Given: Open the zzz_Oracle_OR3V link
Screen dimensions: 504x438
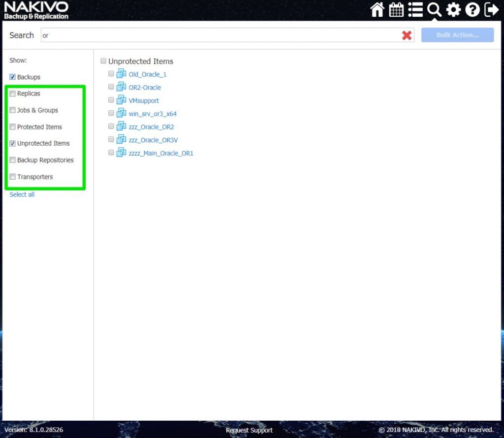Looking at the screenshot, I should pyautogui.click(x=154, y=140).
